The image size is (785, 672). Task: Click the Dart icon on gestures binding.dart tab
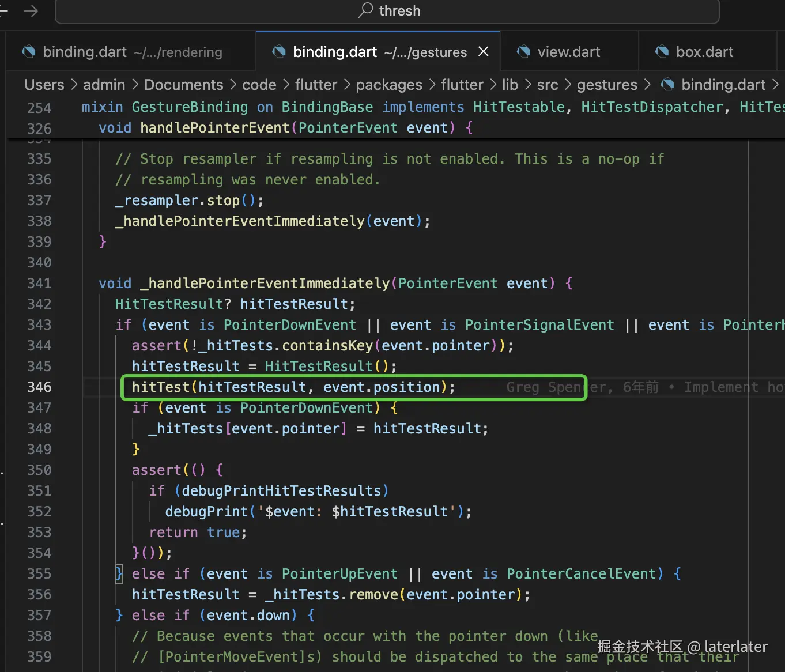pos(279,52)
